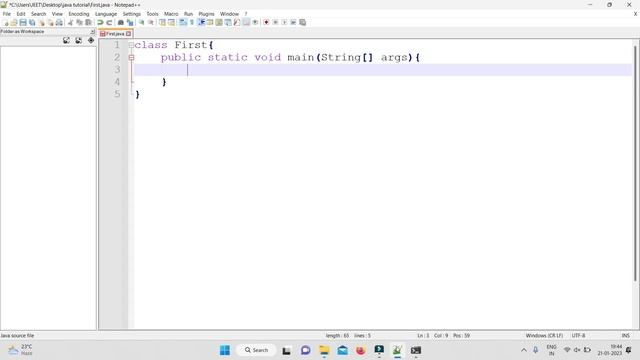Create a new file with New icon
Viewport: 640px width, 360px height.
[x=5, y=22]
